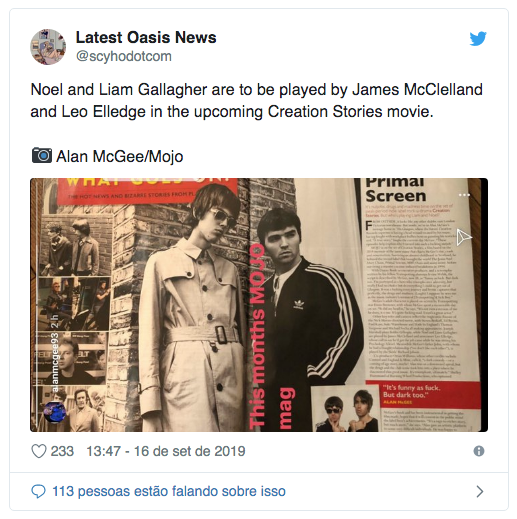The height and width of the screenshot is (519, 517).
Task: Open the Latest Oasis News profile avatar
Action: pyautogui.click(x=48, y=47)
